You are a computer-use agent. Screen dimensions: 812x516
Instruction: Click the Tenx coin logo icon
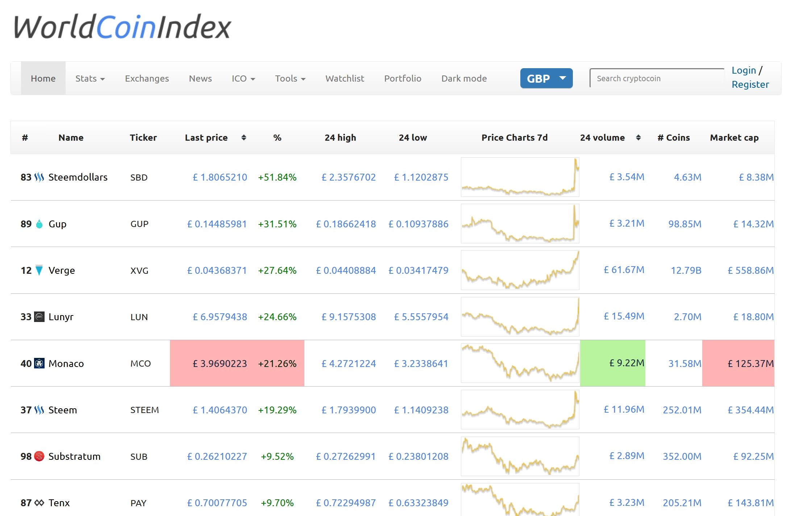pos(39,503)
